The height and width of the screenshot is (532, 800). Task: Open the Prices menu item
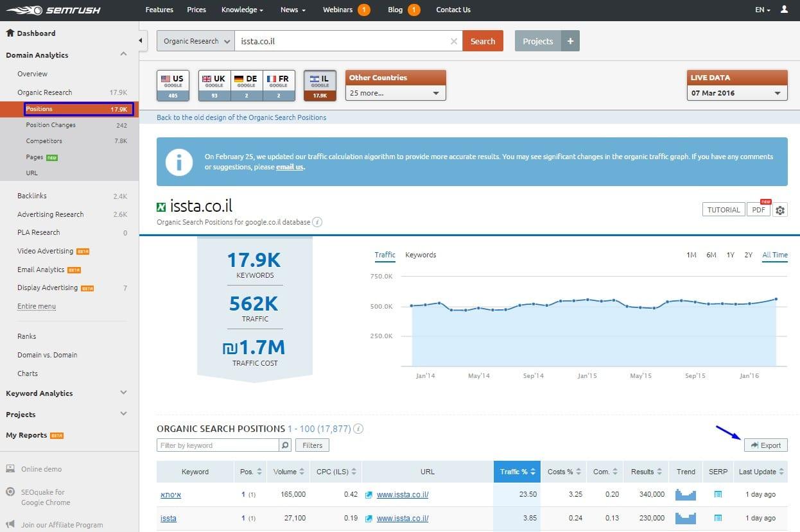click(x=196, y=10)
